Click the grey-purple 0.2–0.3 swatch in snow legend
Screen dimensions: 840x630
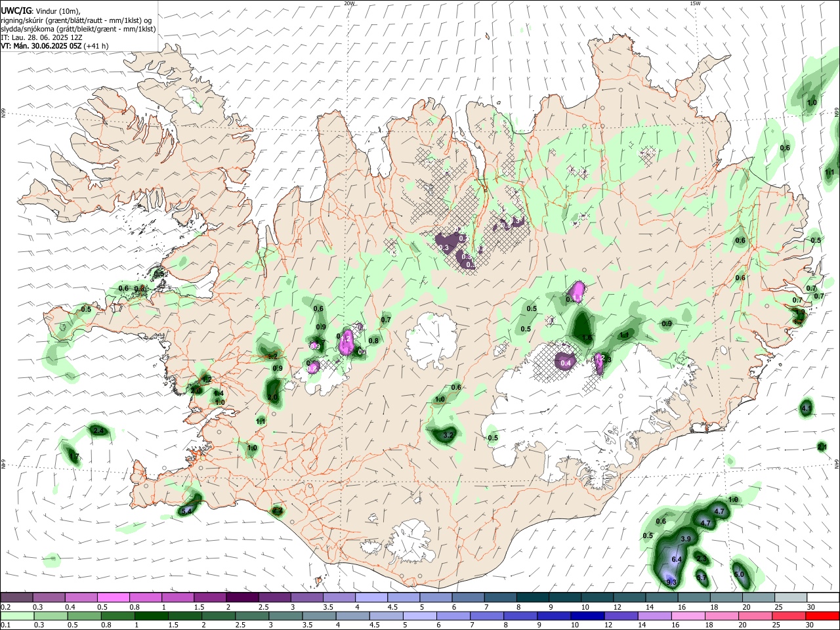16,597
